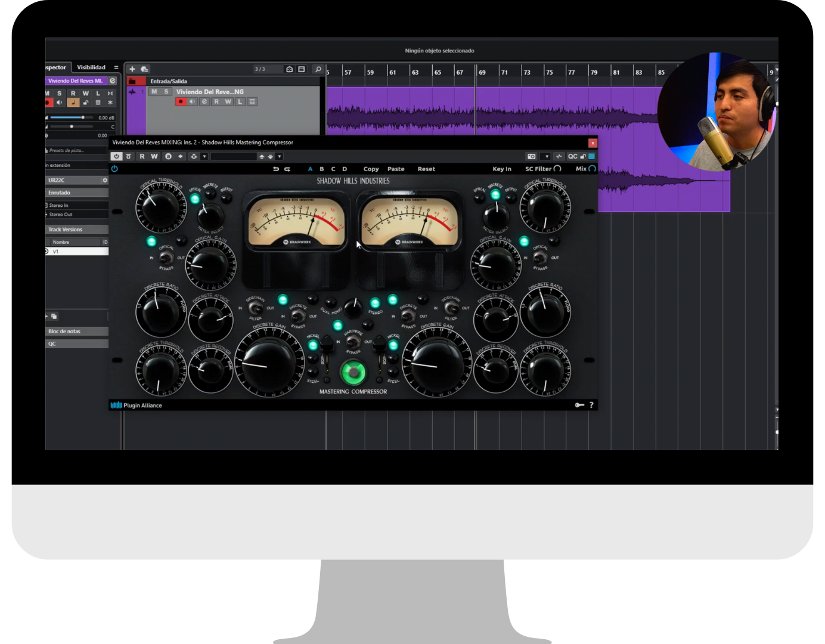Open channel settings 'e' icon in Inspector header
Screen dimensions: 825x644
(x=112, y=80)
